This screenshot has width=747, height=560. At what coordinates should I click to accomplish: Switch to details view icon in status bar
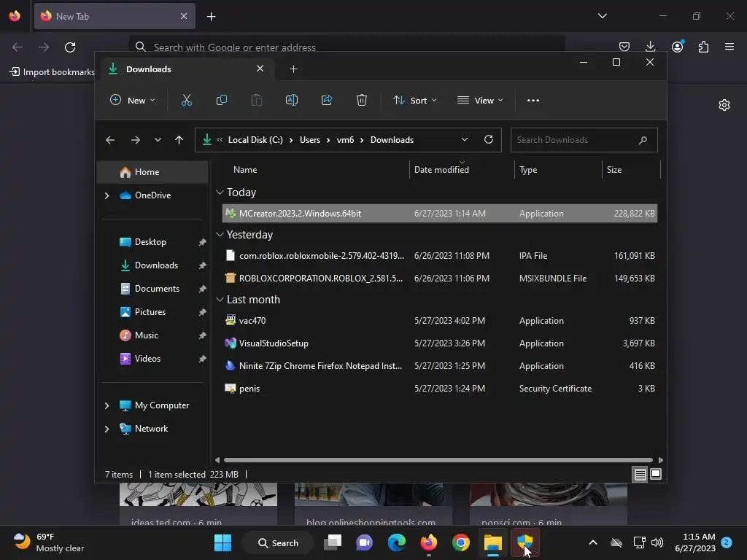tap(640, 474)
